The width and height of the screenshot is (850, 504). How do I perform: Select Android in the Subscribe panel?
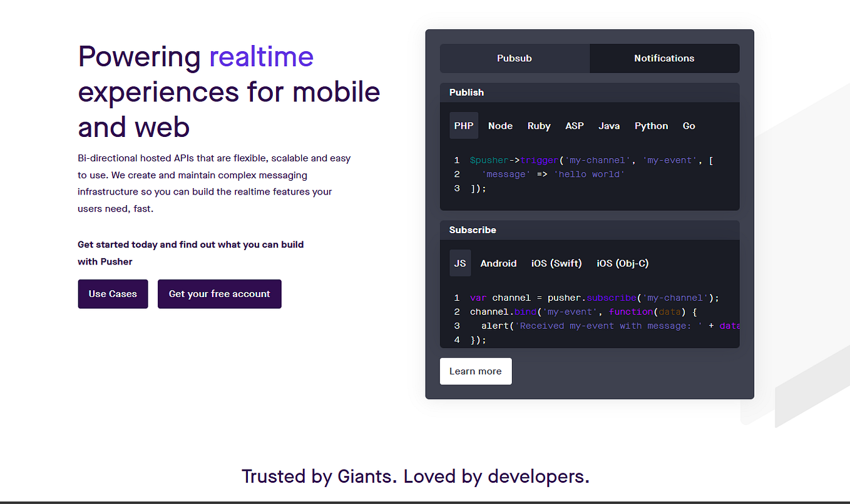(498, 263)
